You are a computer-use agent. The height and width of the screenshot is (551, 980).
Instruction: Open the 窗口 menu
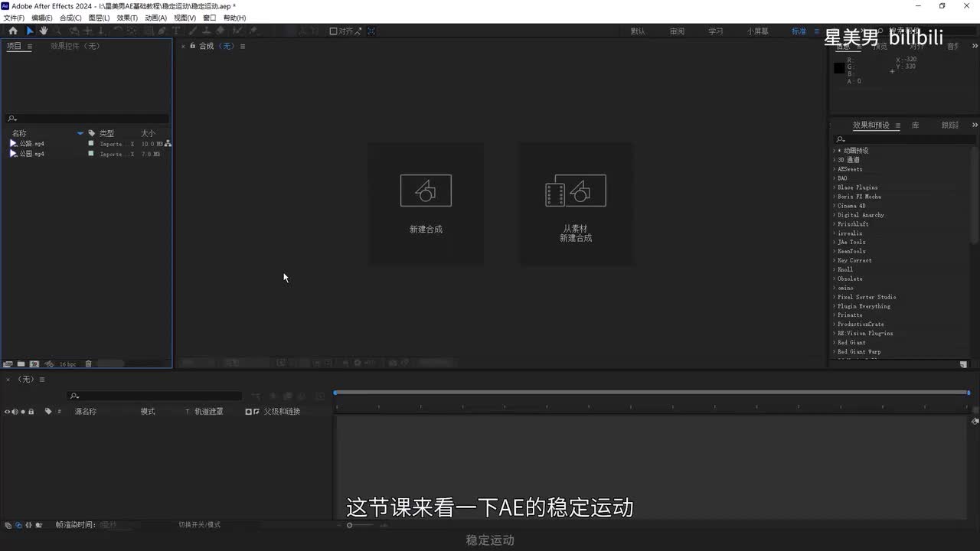pos(209,18)
